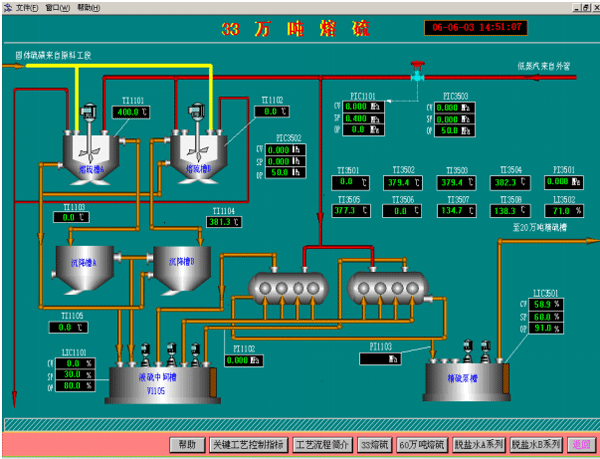Screen dimensions: 600x459
Task: Click settling tank A hopper
Action: [x=84, y=263]
